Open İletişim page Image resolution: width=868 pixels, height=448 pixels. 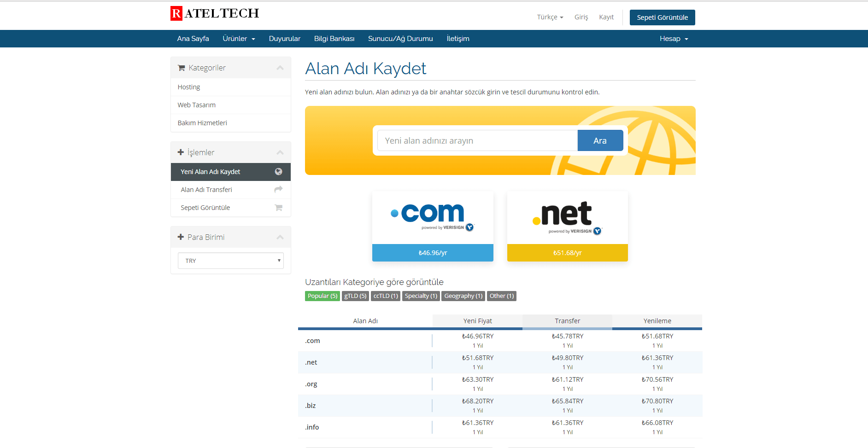[x=458, y=39]
